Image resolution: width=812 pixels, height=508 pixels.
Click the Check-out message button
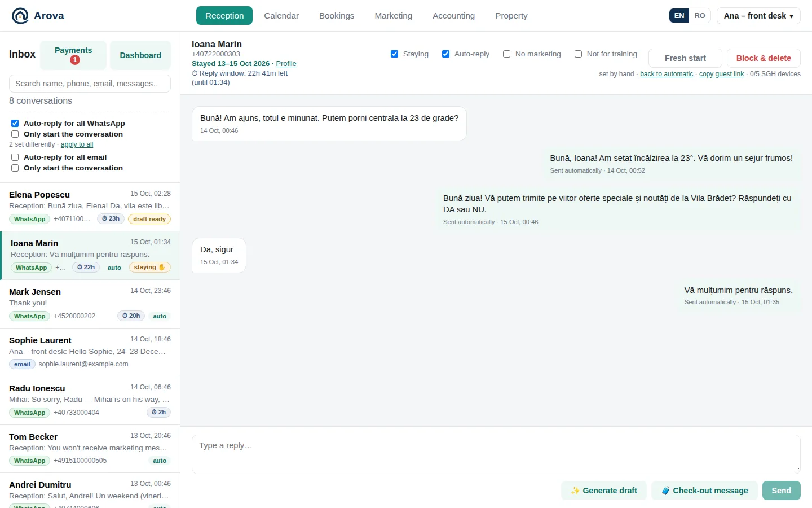pos(705,491)
